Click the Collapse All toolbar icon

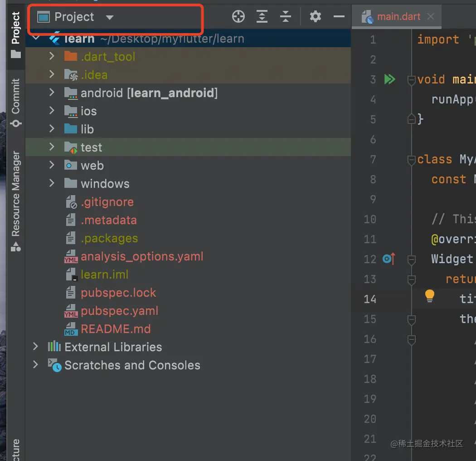(x=285, y=16)
